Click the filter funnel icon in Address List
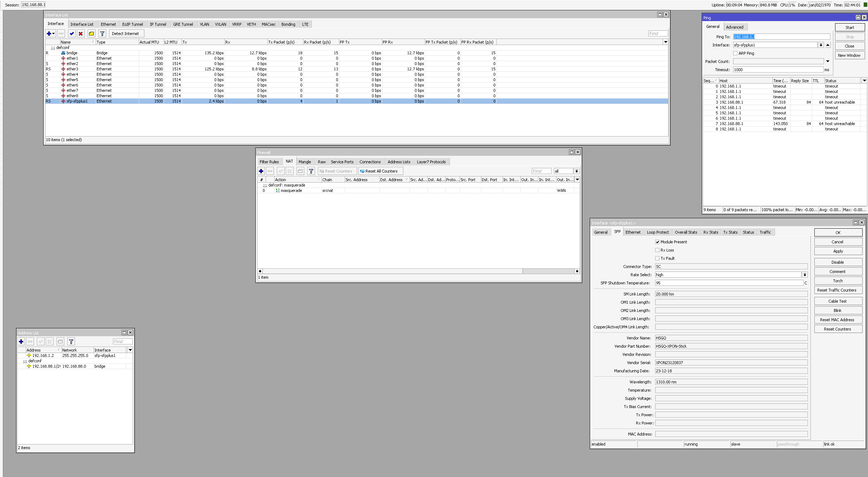This screenshot has height=477, width=868. (71, 342)
